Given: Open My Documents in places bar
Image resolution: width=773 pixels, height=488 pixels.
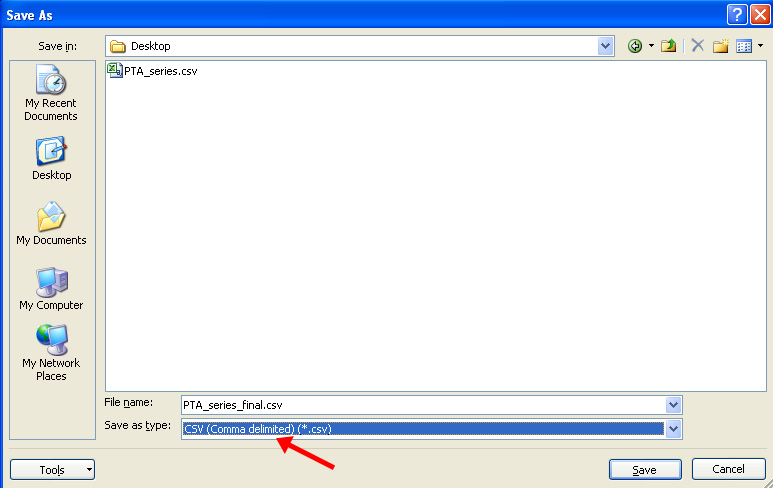Looking at the screenshot, I should [x=51, y=224].
